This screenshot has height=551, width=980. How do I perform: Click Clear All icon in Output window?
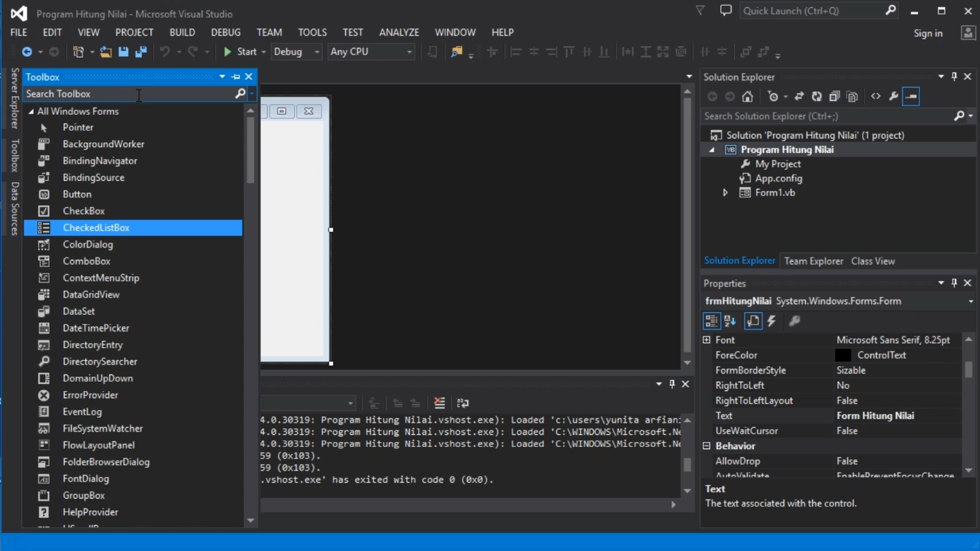[440, 403]
